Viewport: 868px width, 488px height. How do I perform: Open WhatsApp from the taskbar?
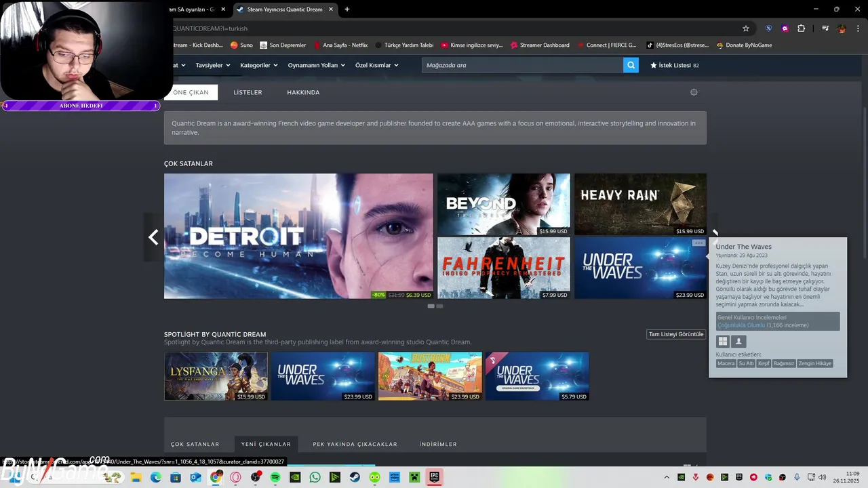tap(315, 477)
